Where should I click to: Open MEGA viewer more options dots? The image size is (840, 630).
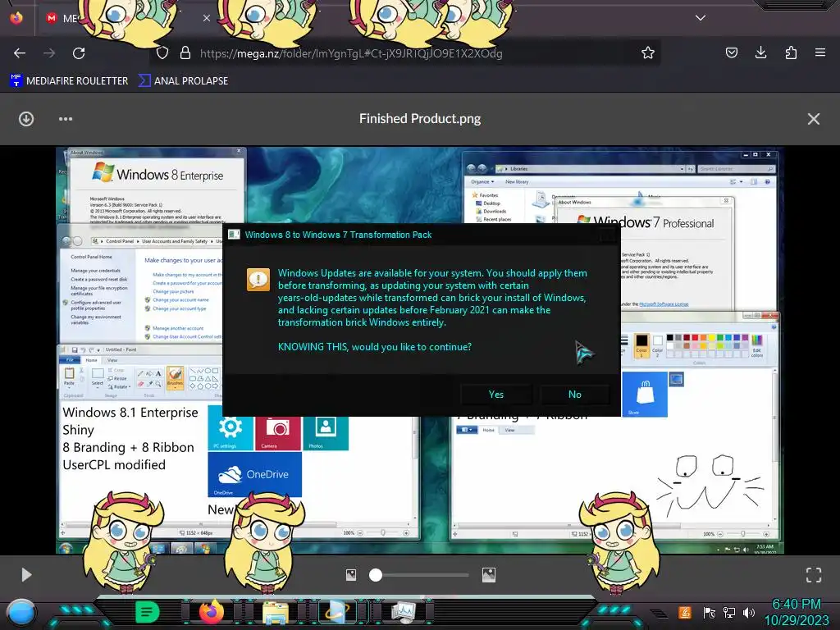[x=66, y=119]
